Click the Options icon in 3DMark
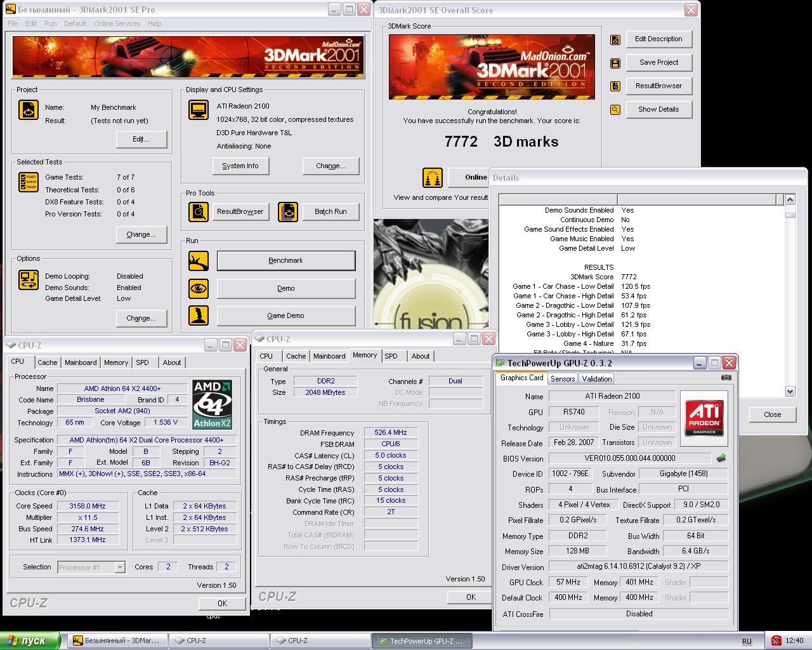Screen dimensions: 812x650 (29, 279)
